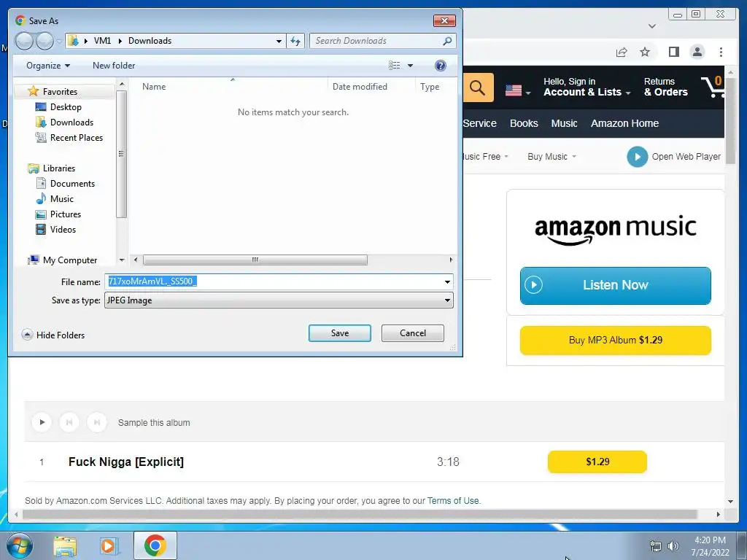This screenshot has height=560, width=747.
Task: Select Libraries in the navigation pane
Action: pos(58,168)
